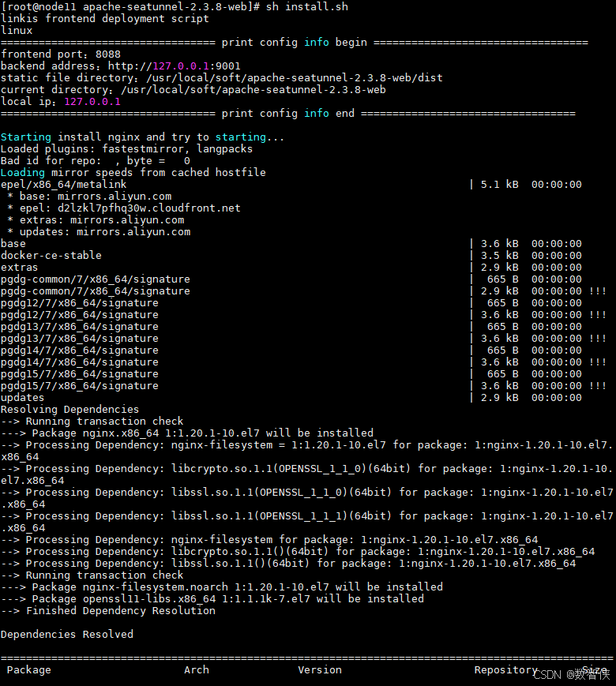The image size is (616, 686).
Task: Select 'Loading mirror speeds from cached hostfile'
Action: pyautogui.click(x=133, y=172)
